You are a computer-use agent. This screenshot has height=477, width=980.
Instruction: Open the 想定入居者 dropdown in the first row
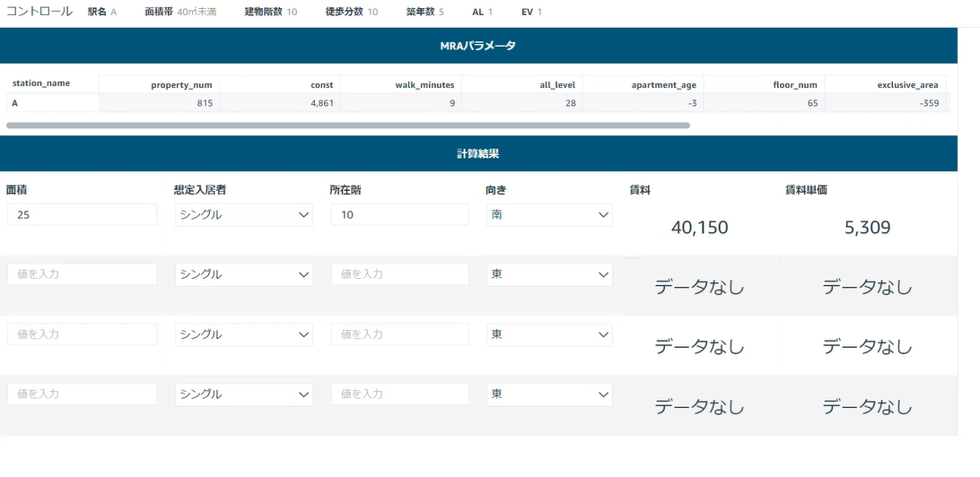(x=244, y=215)
